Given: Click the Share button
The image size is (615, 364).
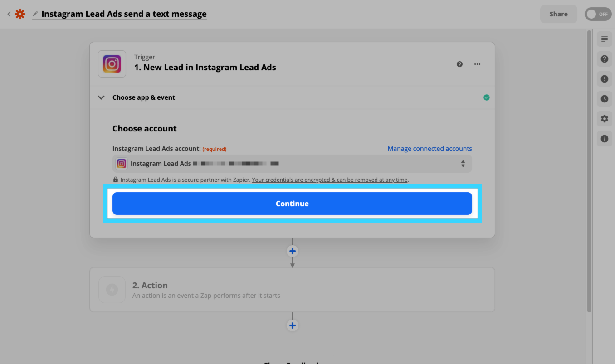Looking at the screenshot, I should [x=558, y=14].
